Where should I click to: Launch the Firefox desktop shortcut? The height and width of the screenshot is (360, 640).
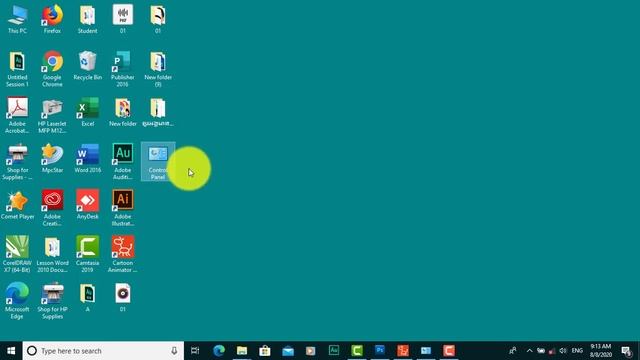[x=52, y=19]
